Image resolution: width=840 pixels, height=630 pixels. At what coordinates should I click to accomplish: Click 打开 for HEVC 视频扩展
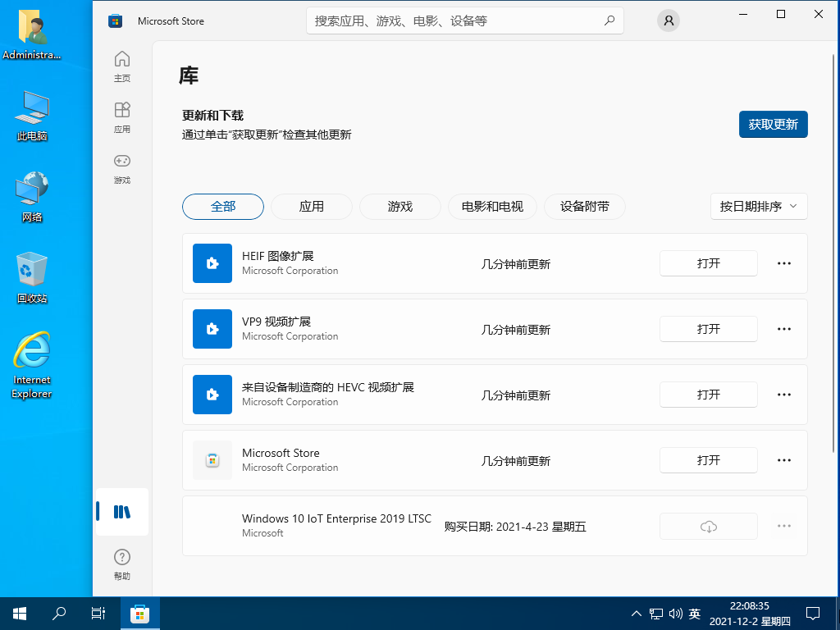[709, 395]
